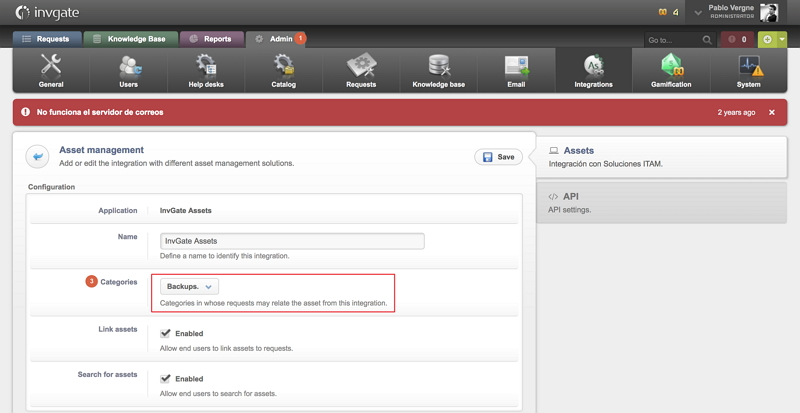
Task: Toggle the Link assets Enabled checkbox
Action: [x=165, y=333]
